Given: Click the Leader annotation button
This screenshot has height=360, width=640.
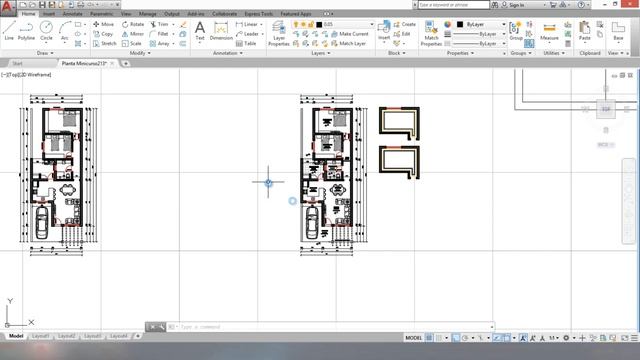Looking at the screenshot, I should coord(247,34).
